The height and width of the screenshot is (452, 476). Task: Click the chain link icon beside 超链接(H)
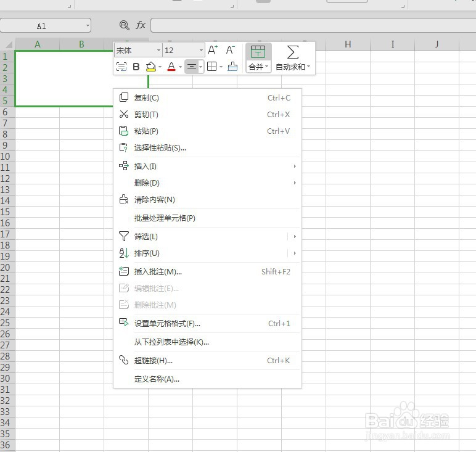tap(124, 360)
